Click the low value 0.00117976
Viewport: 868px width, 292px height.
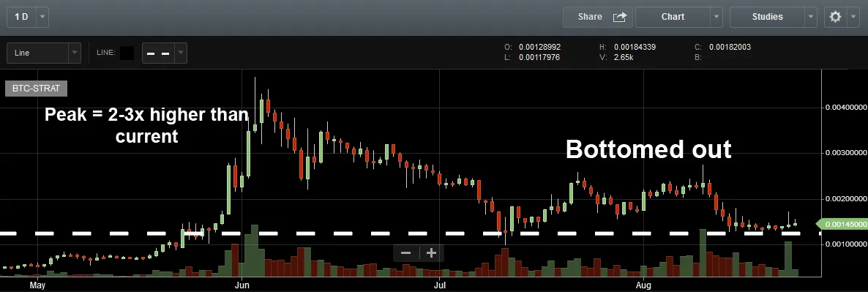coord(539,57)
